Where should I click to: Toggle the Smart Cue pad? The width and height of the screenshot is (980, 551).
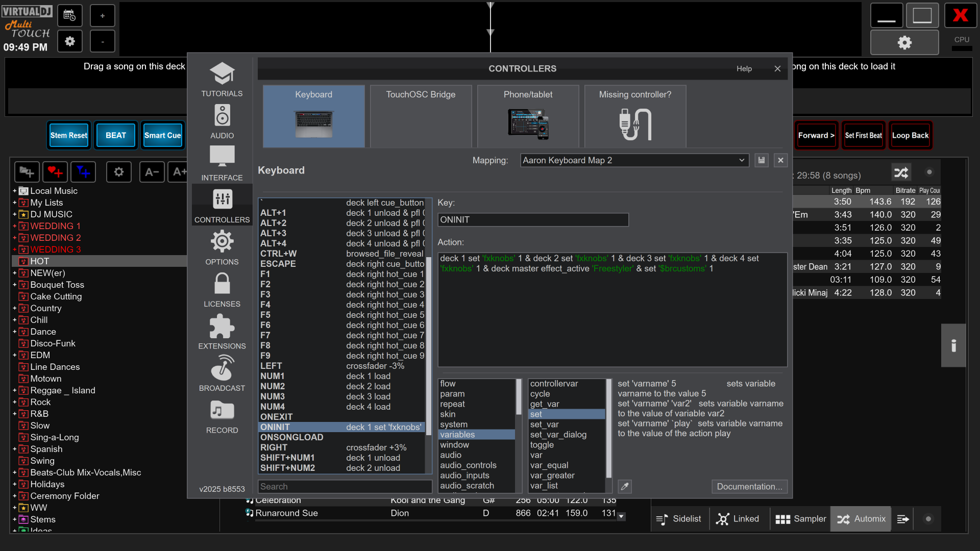click(162, 135)
